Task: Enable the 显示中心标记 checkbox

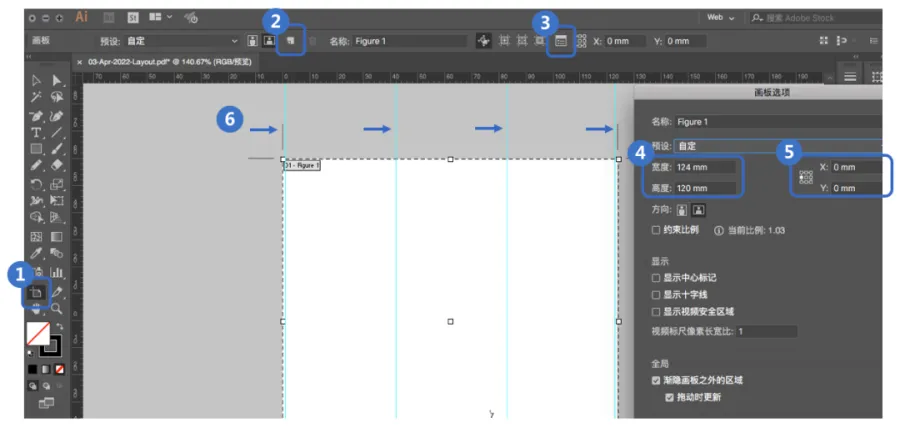Action: click(655, 278)
